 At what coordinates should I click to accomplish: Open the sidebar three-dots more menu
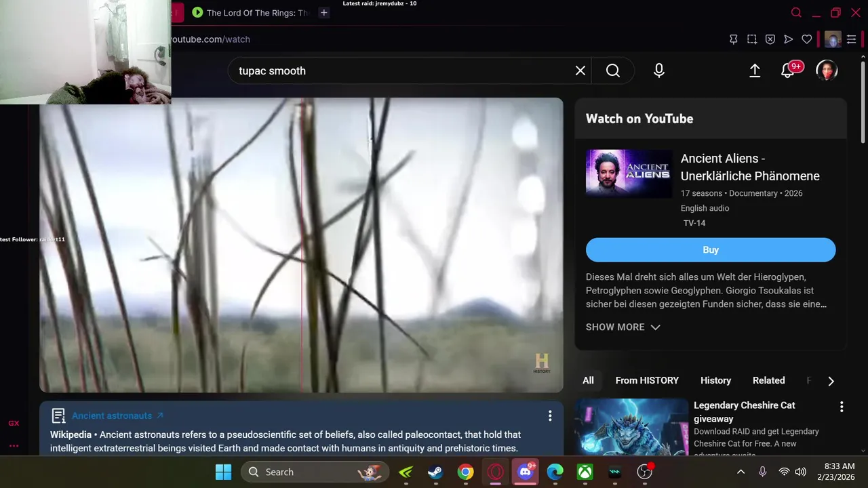click(x=14, y=445)
